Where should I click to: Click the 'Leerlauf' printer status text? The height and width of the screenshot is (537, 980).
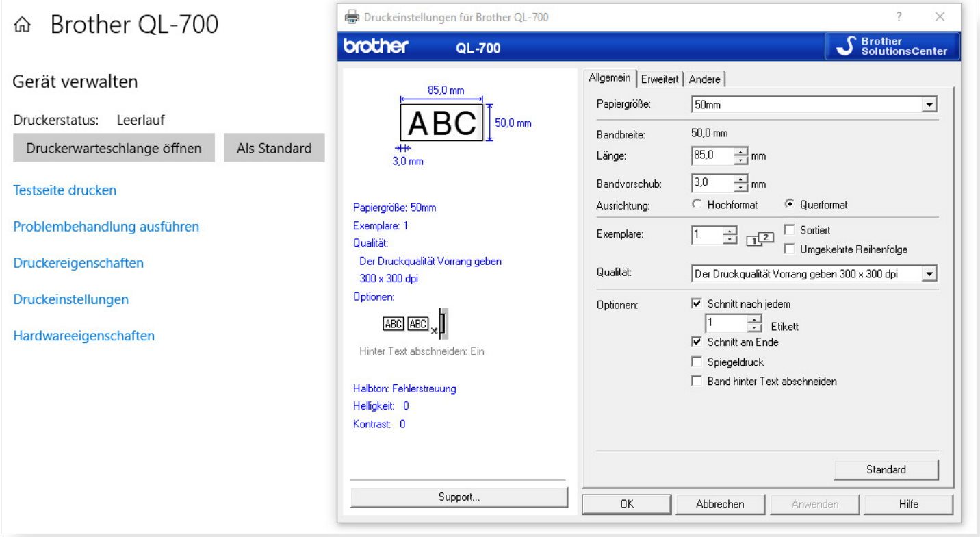point(140,121)
